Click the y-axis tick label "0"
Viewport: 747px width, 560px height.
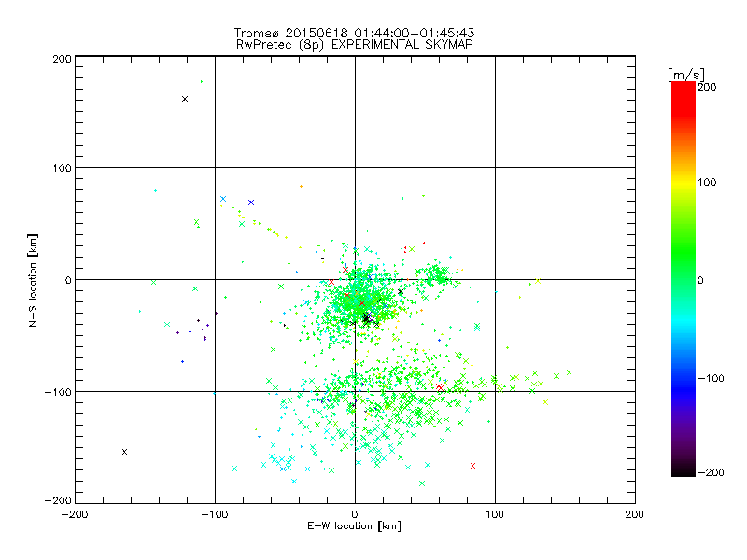point(68,280)
